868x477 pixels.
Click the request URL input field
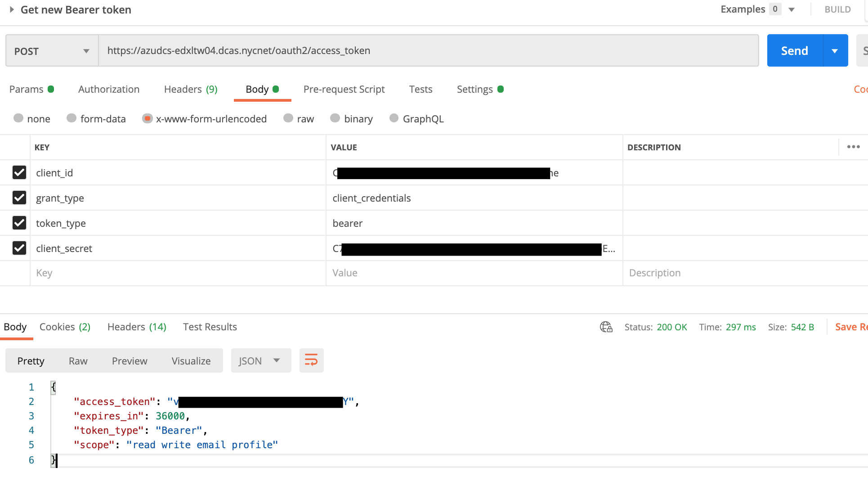coord(429,51)
